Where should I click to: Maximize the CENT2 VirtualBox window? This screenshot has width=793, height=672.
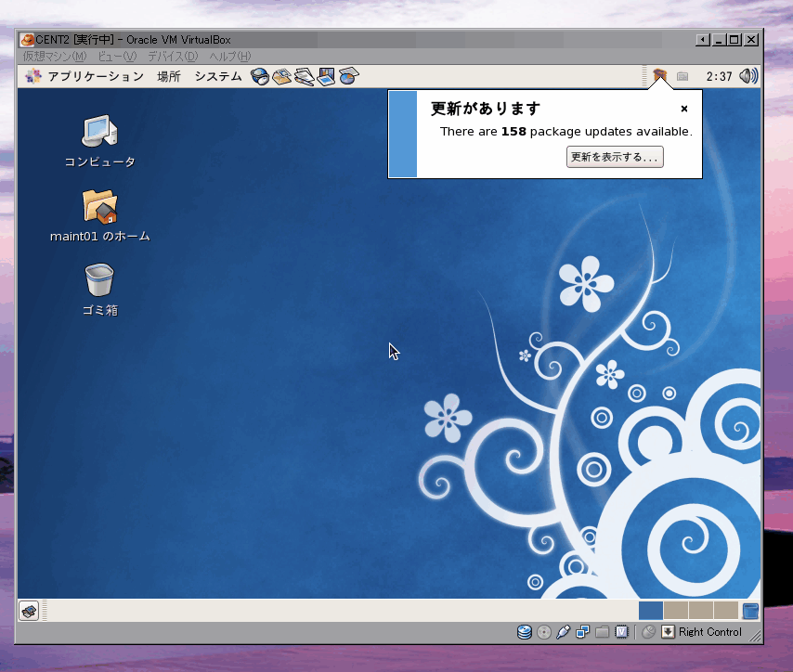[x=734, y=39]
